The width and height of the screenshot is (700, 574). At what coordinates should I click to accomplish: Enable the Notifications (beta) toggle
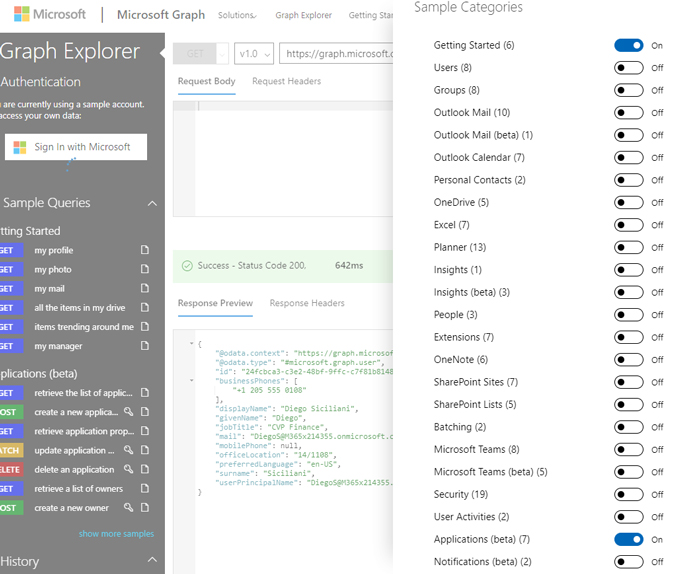tap(629, 562)
